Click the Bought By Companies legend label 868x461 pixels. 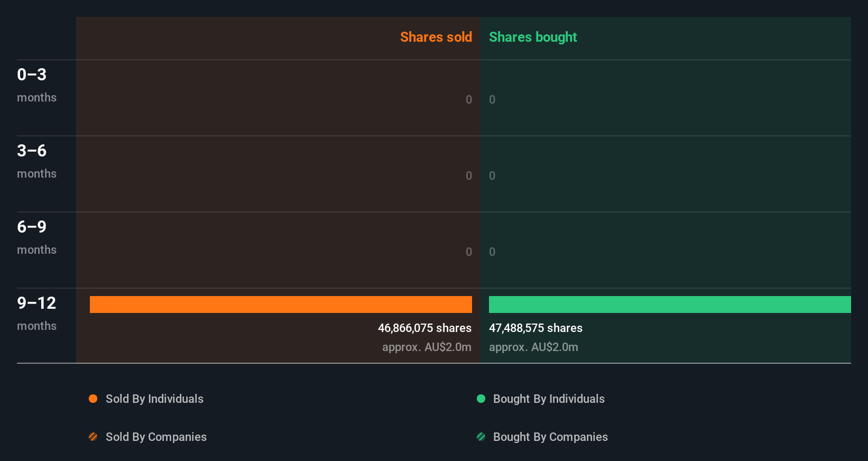point(550,437)
